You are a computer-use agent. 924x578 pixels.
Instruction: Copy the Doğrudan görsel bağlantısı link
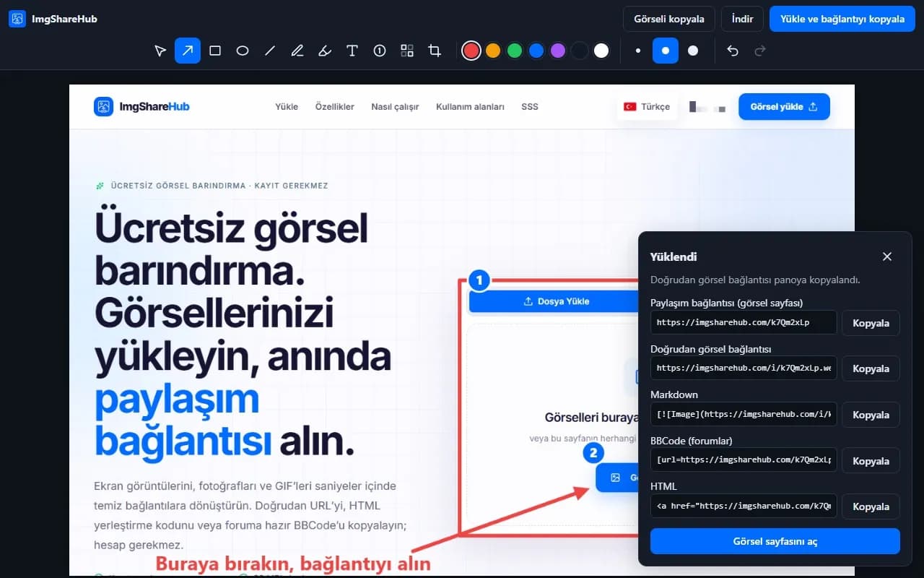(x=871, y=368)
